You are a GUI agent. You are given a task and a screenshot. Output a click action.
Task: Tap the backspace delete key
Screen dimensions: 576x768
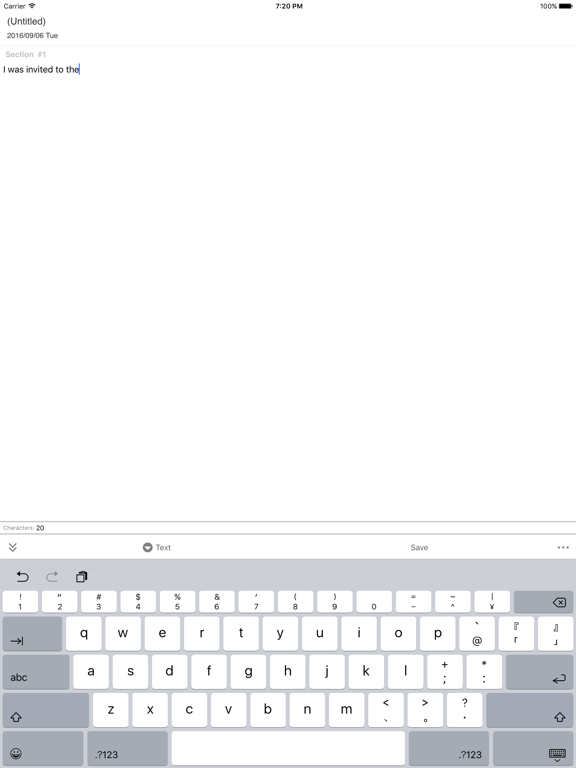tap(544, 602)
